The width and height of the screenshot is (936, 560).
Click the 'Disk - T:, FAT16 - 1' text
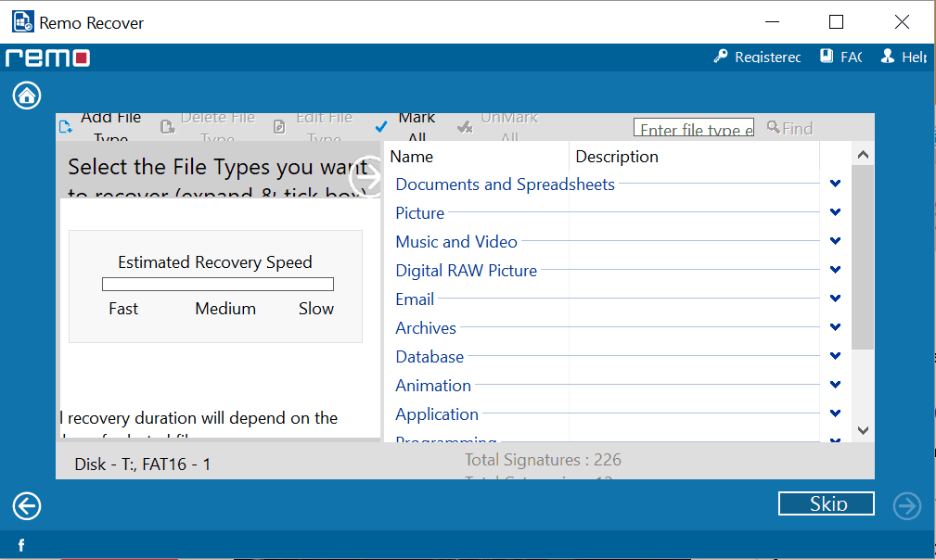click(x=143, y=464)
